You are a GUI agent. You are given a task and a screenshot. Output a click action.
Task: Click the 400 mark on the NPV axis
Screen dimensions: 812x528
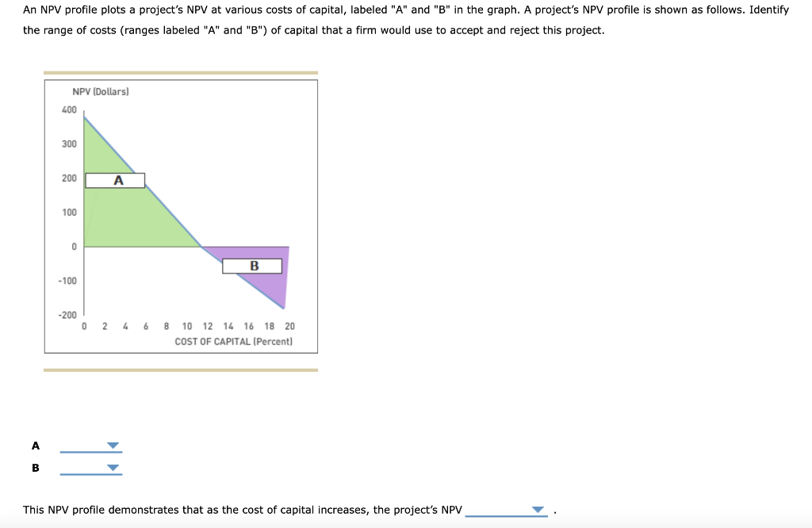click(69, 109)
